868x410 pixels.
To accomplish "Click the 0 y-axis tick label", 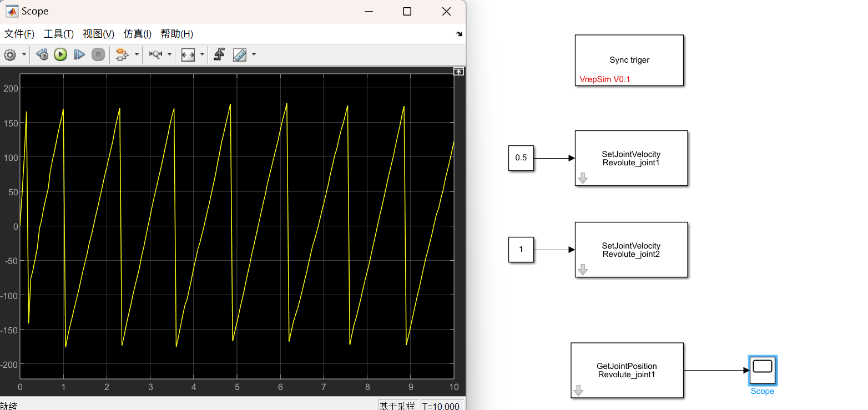I will tap(16, 226).
